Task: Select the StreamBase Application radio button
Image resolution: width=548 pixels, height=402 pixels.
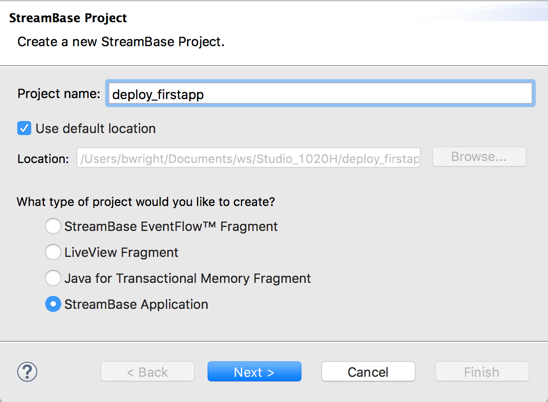Action: (53, 304)
